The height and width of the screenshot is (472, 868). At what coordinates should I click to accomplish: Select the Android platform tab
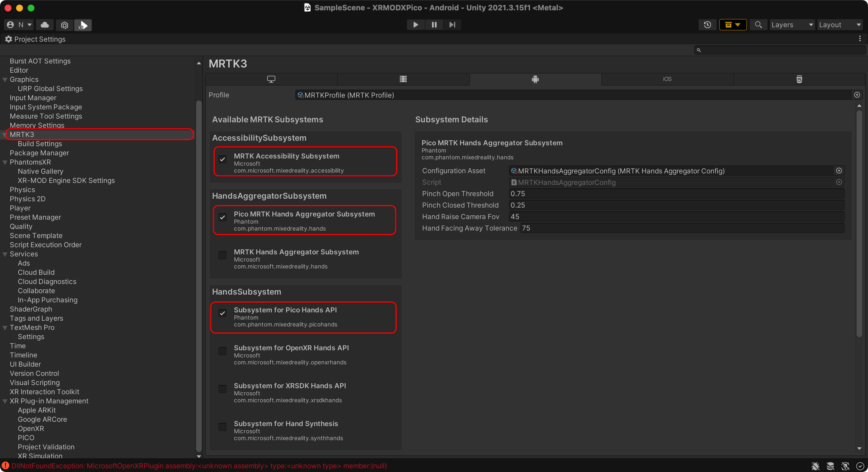pos(535,79)
